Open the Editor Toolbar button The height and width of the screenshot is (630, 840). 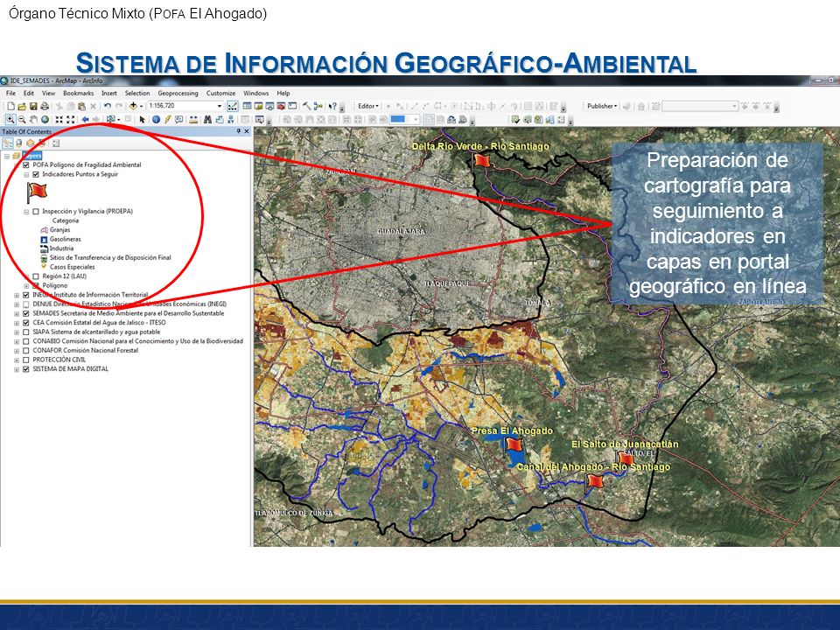tap(233, 106)
